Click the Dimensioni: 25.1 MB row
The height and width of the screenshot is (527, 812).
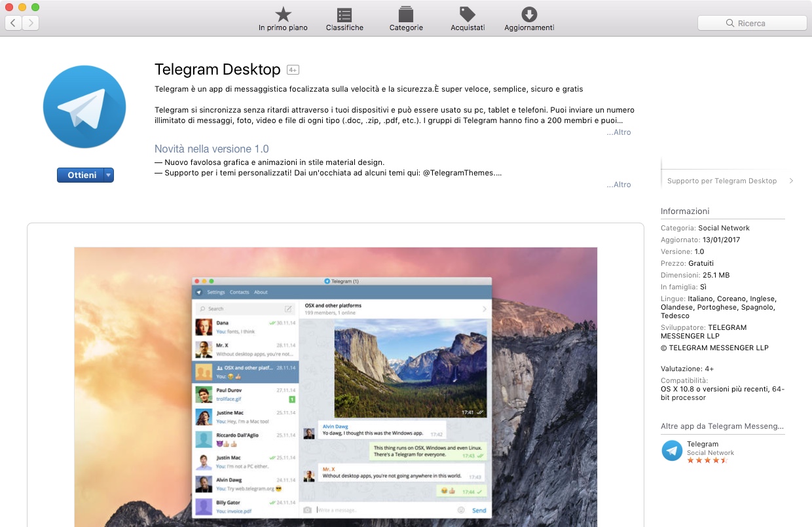point(695,275)
